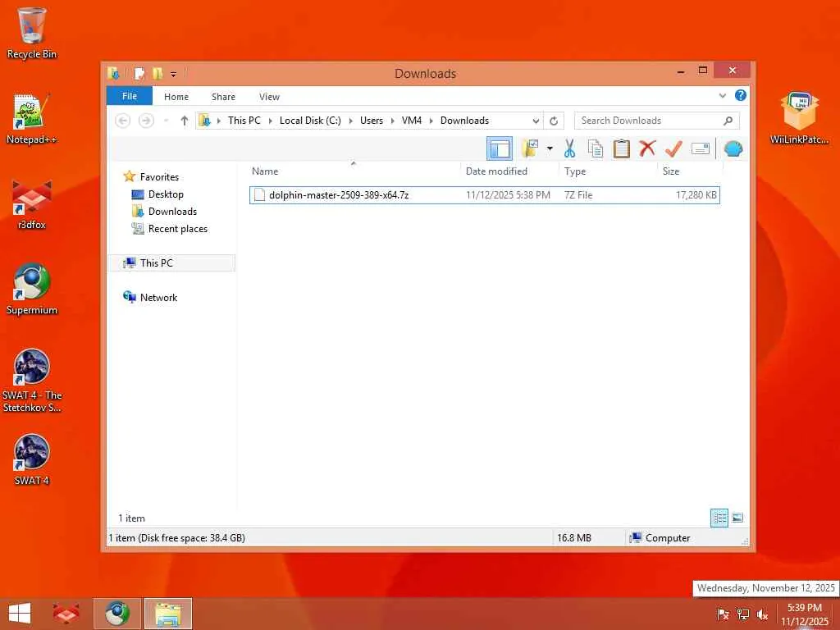This screenshot has width=840, height=630.
Task: Open recent locations dropdown arrow
Action: tap(166, 121)
